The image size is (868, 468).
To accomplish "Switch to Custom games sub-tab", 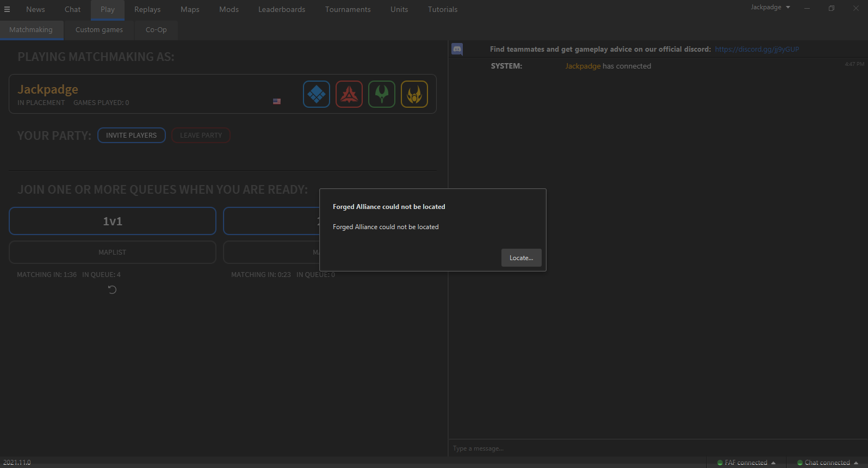I will pos(99,30).
